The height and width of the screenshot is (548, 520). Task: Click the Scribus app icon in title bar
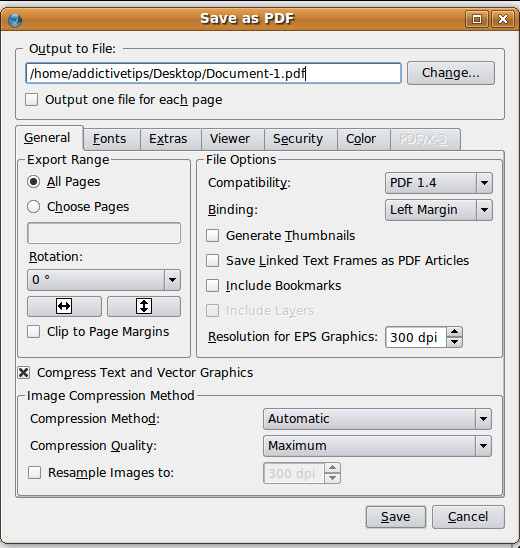(x=15, y=20)
